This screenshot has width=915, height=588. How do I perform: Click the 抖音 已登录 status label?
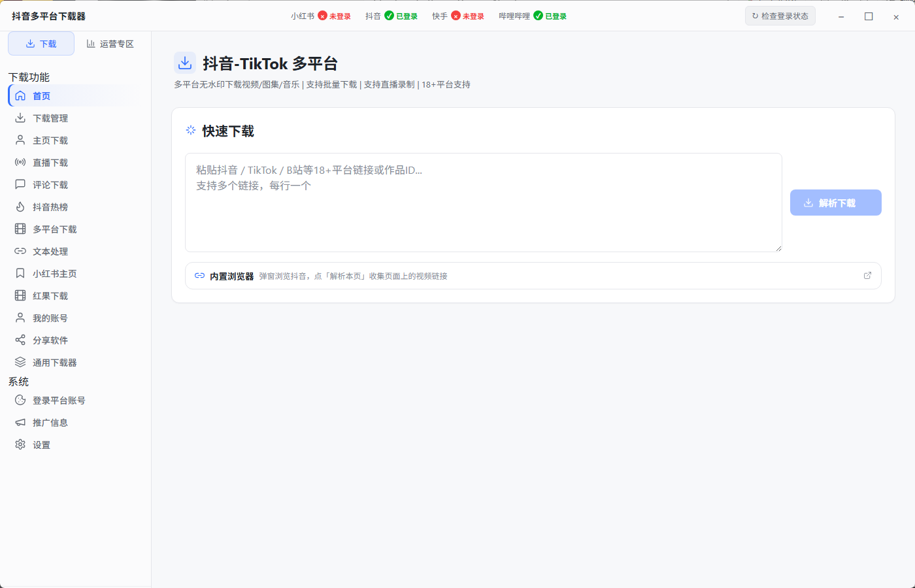[407, 16]
